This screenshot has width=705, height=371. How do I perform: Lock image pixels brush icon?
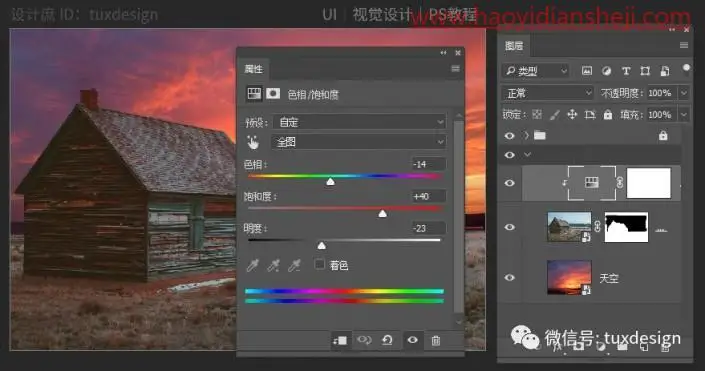pos(554,115)
